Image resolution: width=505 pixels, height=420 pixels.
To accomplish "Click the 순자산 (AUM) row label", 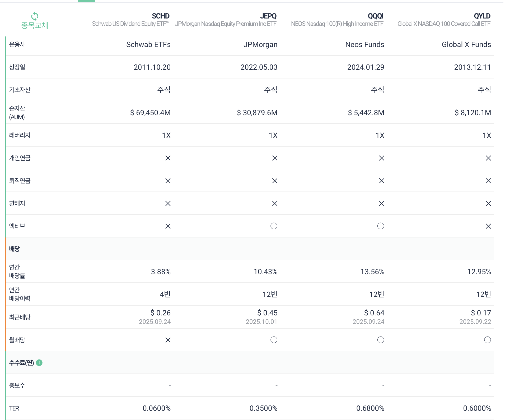I will coord(17,113).
